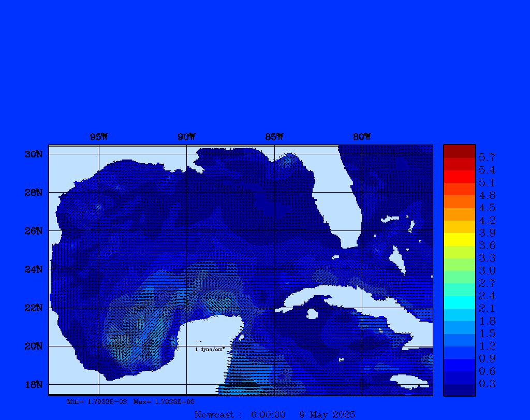The image size is (530, 420).
Task: Click the 0.3 color bar label
Action: [487, 384]
